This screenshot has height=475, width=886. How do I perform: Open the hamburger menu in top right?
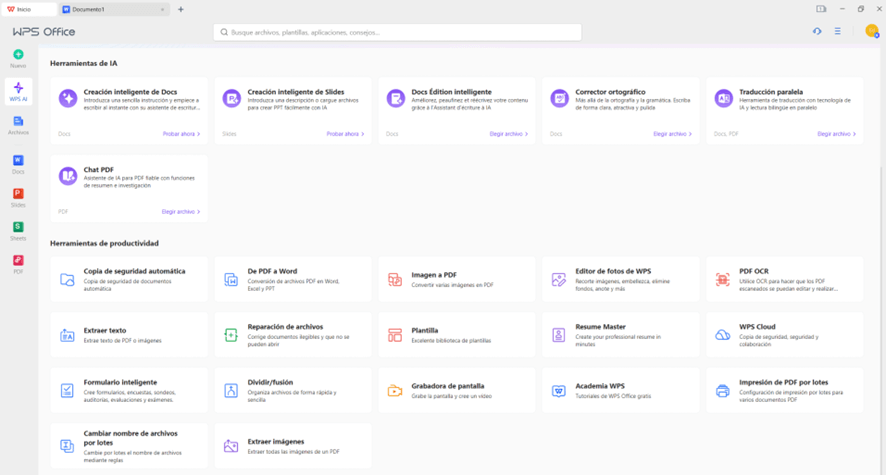838,32
